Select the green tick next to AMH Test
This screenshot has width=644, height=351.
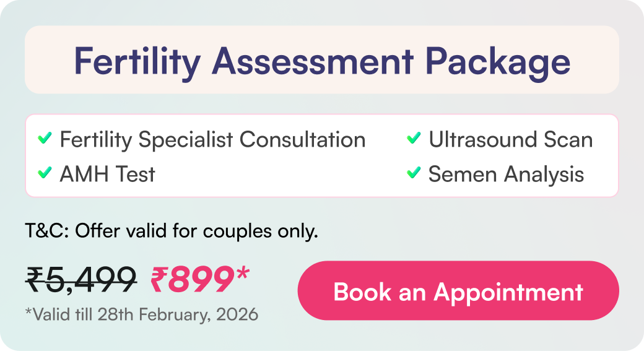click(45, 173)
